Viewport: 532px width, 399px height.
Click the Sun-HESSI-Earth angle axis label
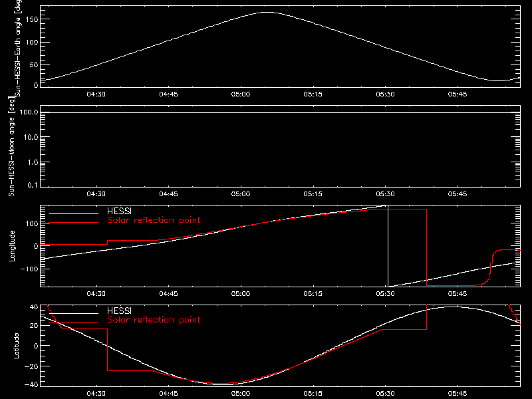(19, 48)
